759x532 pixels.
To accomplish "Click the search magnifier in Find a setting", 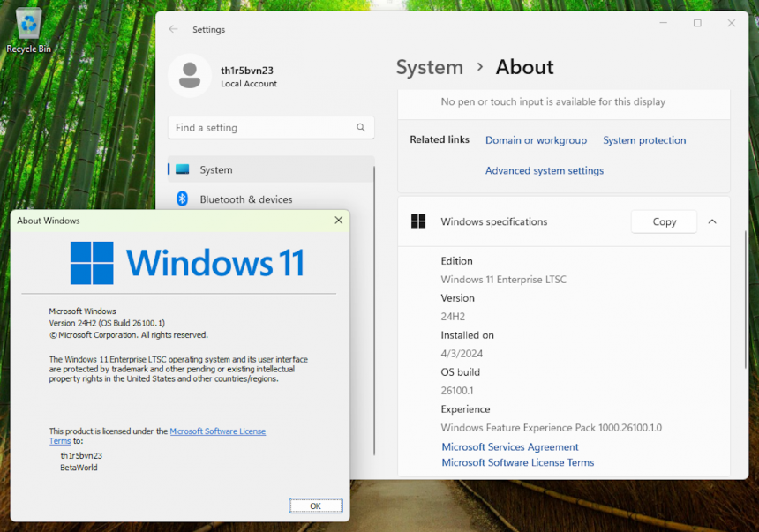I will click(361, 127).
